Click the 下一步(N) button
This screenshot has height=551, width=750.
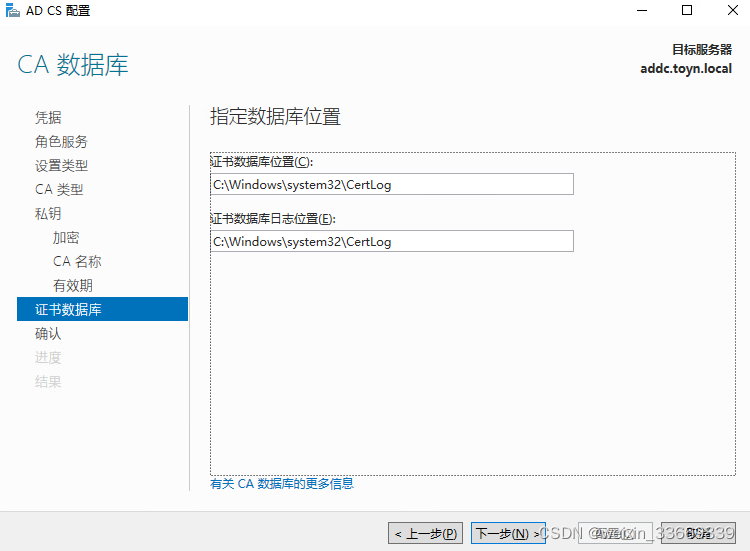pos(508,533)
